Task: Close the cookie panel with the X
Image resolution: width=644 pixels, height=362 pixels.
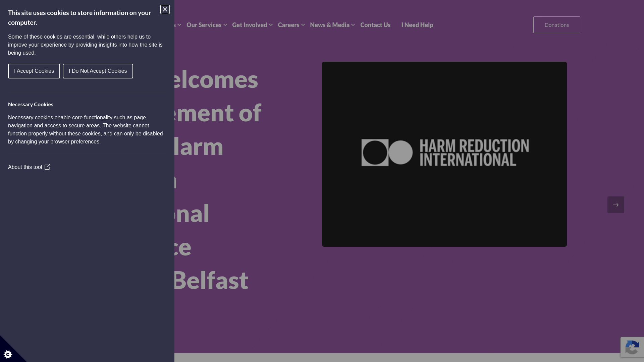Action: click(x=165, y=9)
